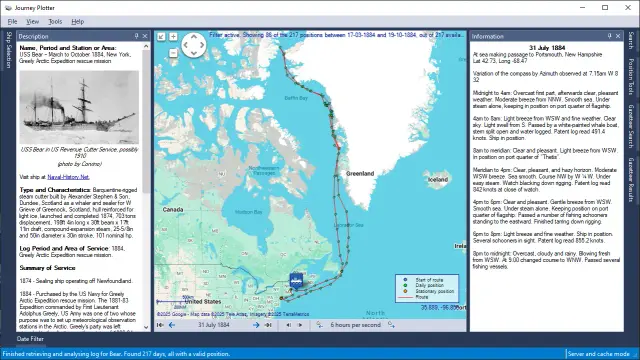The width and height of the screenshot is (640, 360).
Task: Go to next day arrow
Action: [256, 325]
